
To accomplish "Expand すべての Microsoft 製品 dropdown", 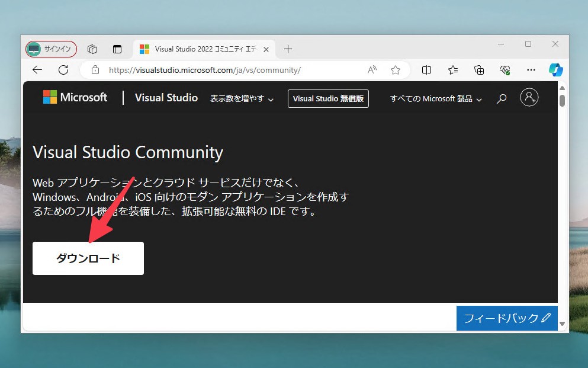I will (436, 98).
